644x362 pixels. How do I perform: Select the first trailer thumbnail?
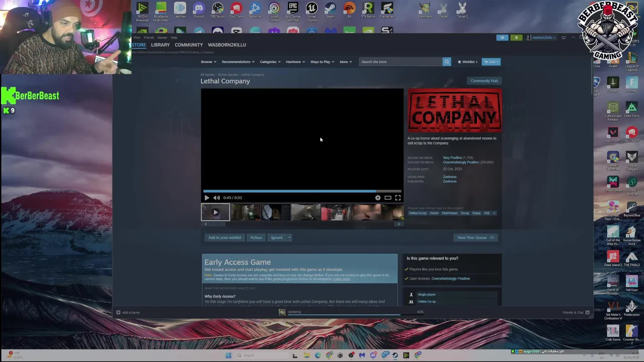tap(215, 212)
